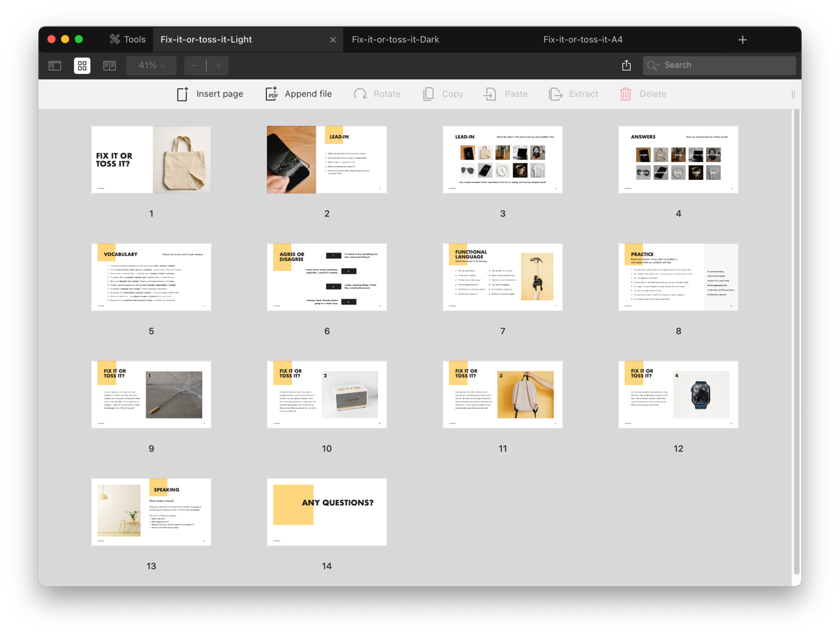Switch to Fix-it-or-toss-it-Dark tab

(x=395, y=39)
